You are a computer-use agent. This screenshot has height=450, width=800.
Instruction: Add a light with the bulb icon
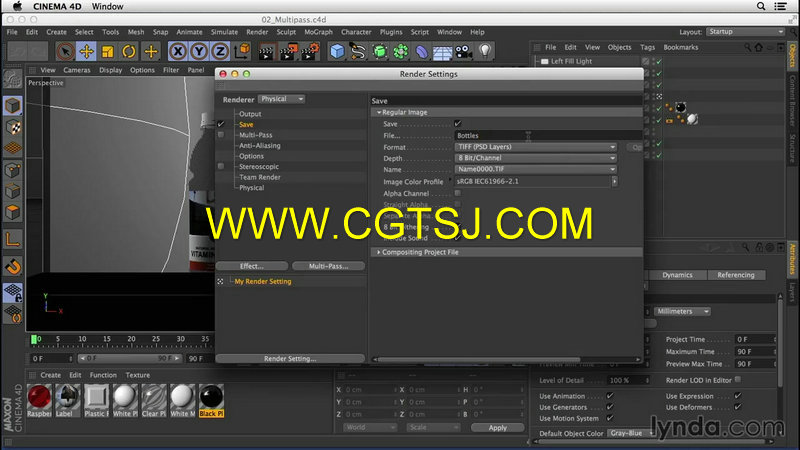click(x=485, y=52)
